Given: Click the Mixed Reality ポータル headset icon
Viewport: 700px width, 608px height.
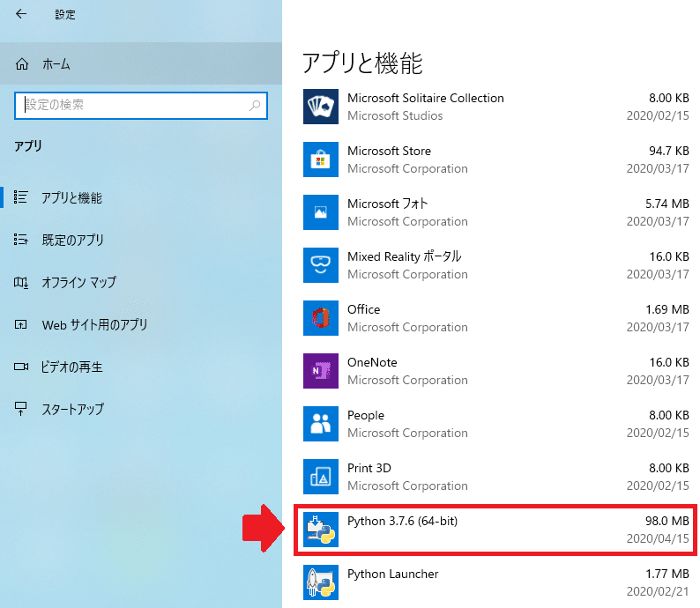Looking at the screenshot, I should [321, 265].
